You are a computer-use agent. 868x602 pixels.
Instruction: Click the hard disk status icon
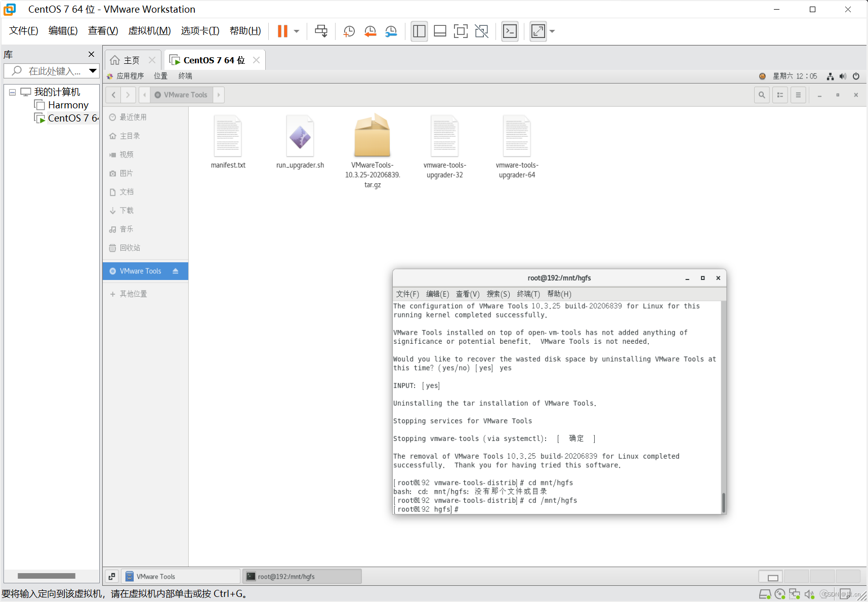coord(765,594)
